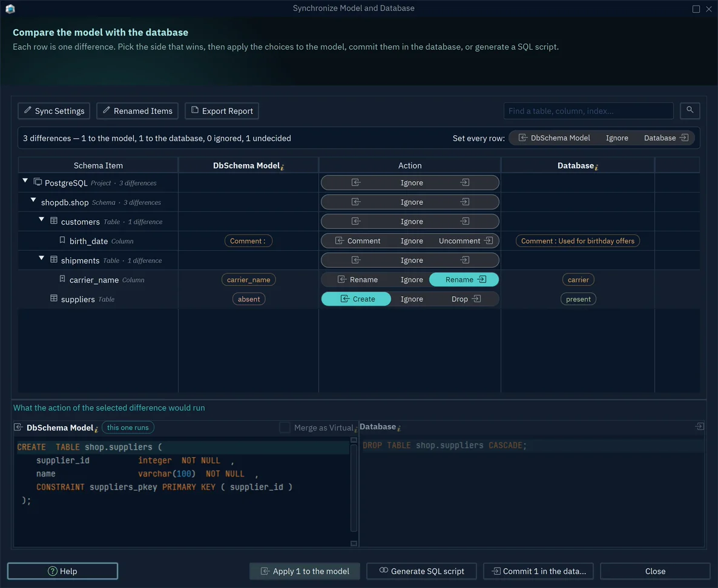Image resolution: width=718 pixels, height=588 pixels.
Task: Collapse the PostgreSQL project node
Action: coord(25,181)
